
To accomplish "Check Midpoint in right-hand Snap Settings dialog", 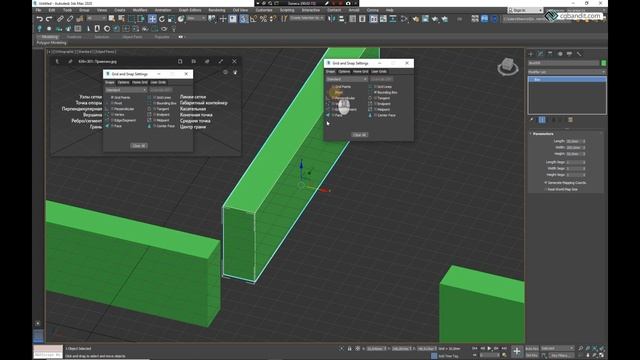I will [376, 109].
